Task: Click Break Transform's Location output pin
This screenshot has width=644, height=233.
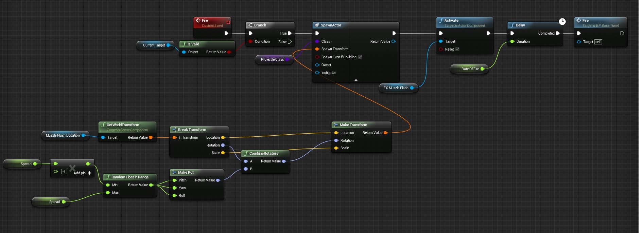Action: [x=223, y=137]
